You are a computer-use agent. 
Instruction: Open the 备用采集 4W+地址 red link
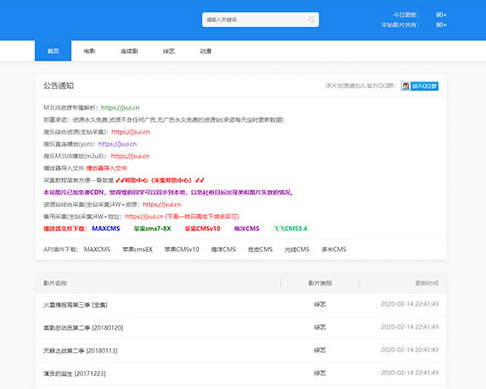tap(182, 217)
